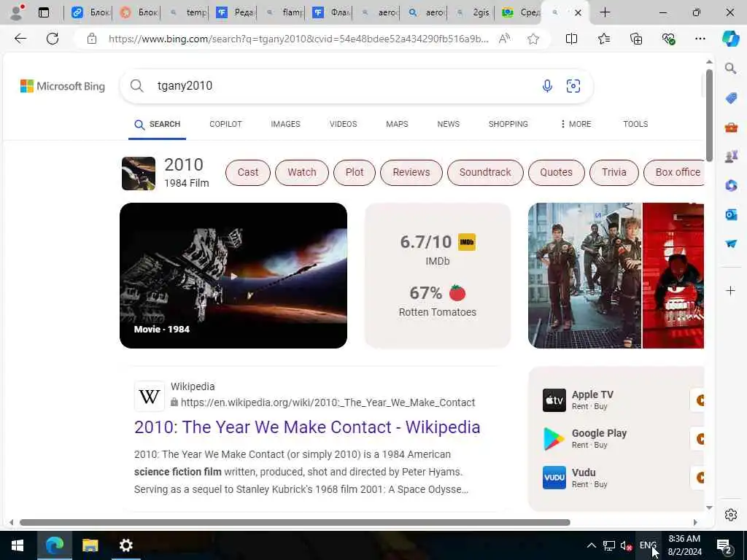Switch to Copilot tab
The height and width of the screenshot is (560, 747).
coord(225,124)
